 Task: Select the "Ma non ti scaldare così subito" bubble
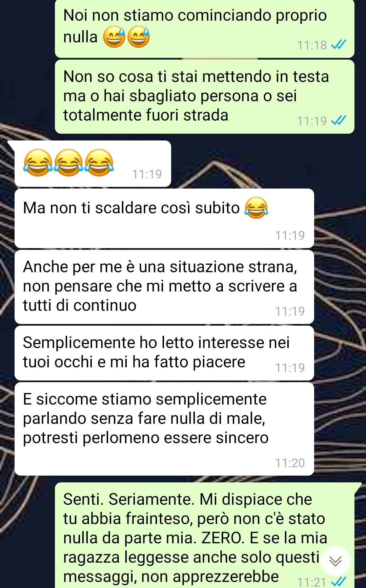pyautogui.click(x=164, y=218)
